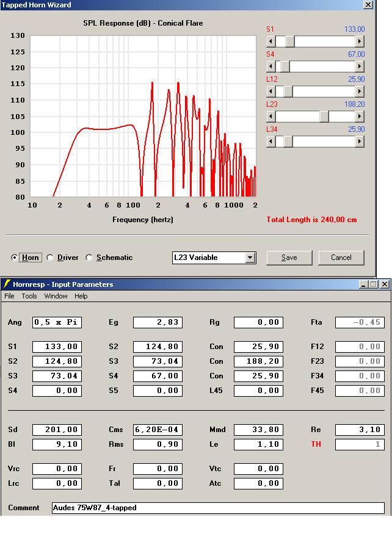This screenshot has height=545, width=392.
Task: Click the L12 slider thumb
Action: tap(288, 92)
